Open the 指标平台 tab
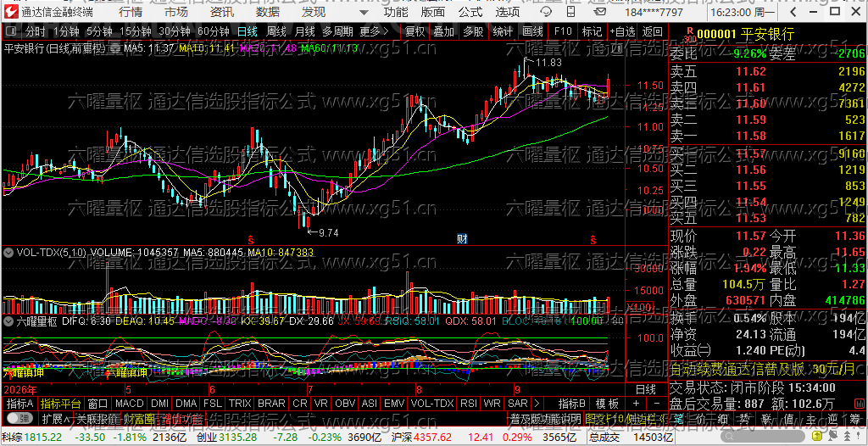 click(61, 404)
